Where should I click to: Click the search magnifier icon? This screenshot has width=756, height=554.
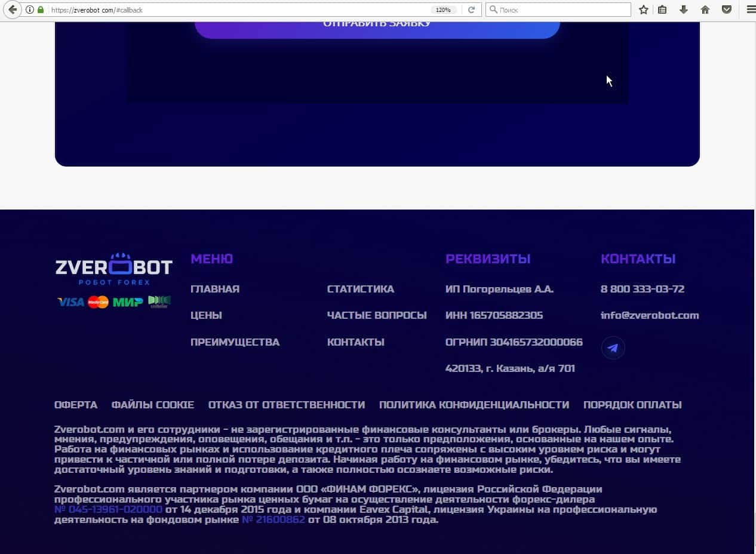click(493, 10)
